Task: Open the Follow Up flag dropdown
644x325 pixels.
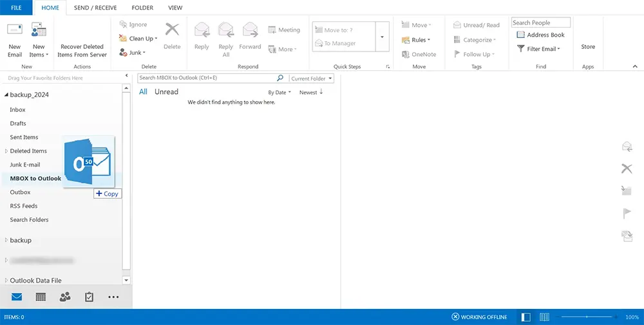Action: pos(474,54)
